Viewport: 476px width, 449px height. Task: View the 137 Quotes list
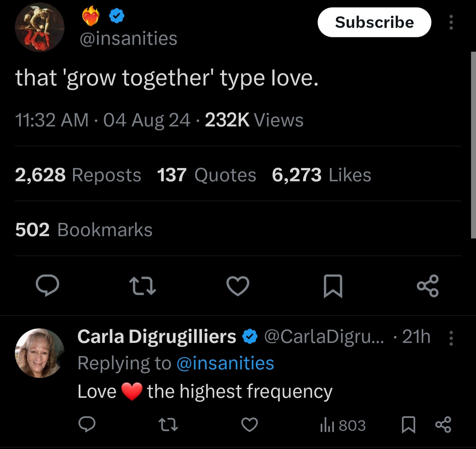206,175
